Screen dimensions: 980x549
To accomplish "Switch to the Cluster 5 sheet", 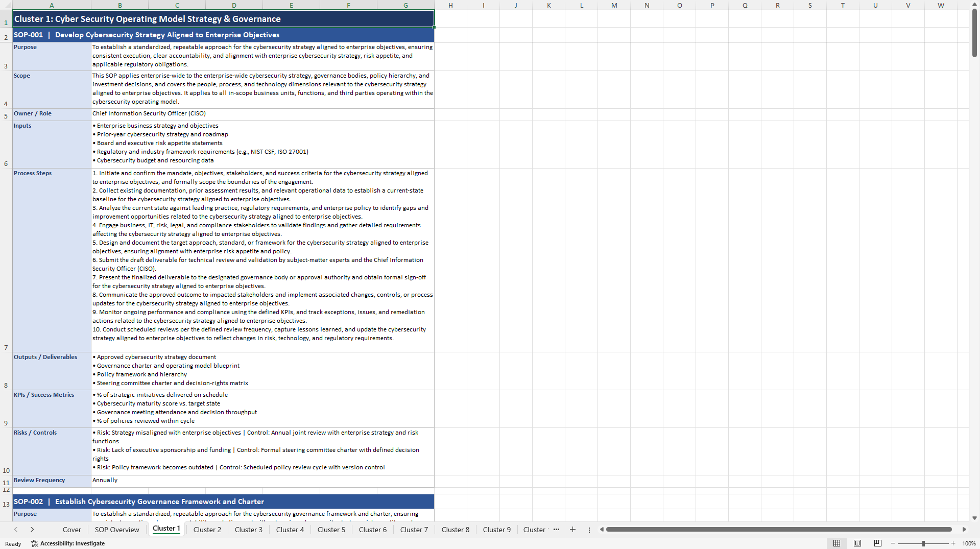I will coord(331,530).
